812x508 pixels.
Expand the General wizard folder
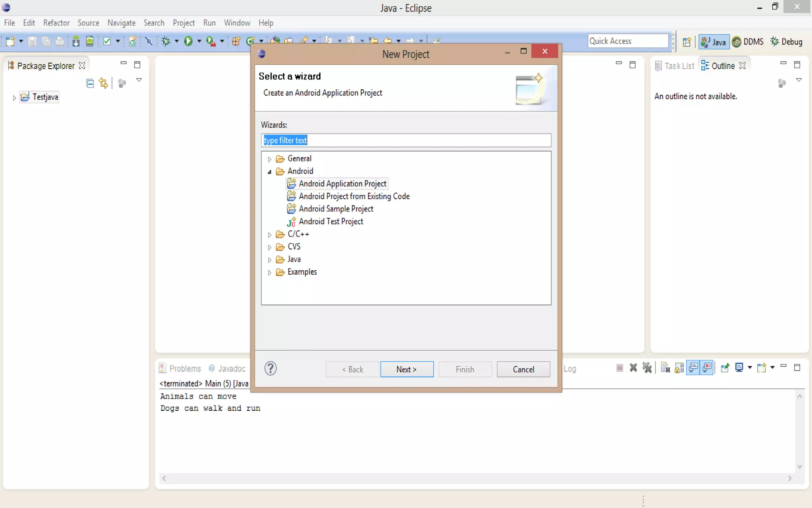[x=269, y=159]
